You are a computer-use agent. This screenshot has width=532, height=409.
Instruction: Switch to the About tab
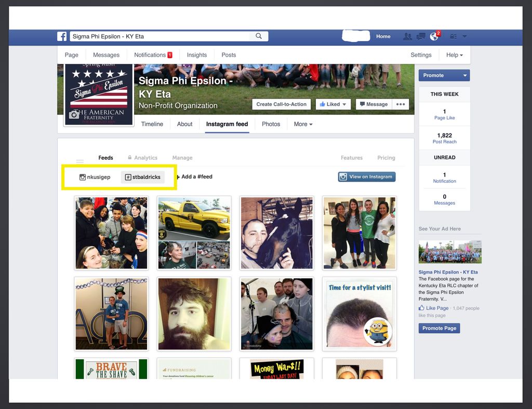[184, 124]
